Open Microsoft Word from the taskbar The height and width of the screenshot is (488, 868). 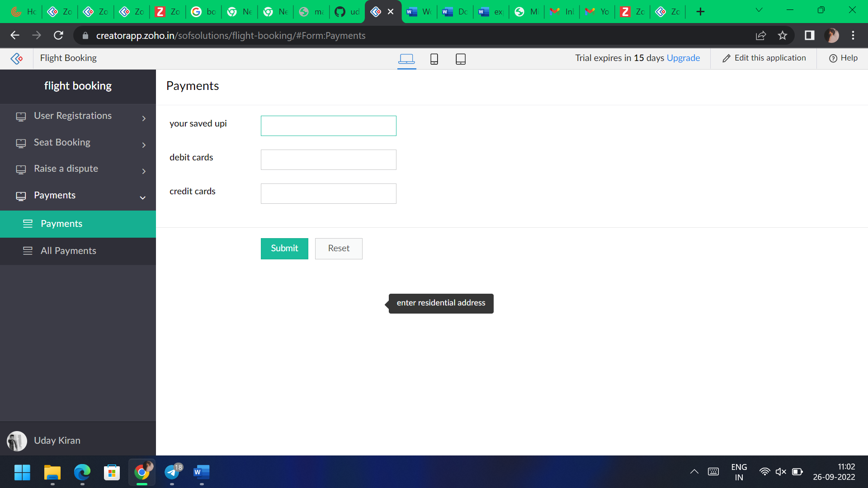tap(202, 473)
